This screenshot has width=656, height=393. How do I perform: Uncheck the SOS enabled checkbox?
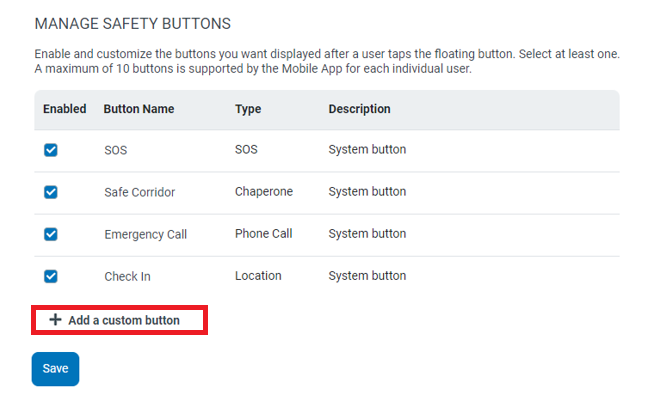(51, 150)
